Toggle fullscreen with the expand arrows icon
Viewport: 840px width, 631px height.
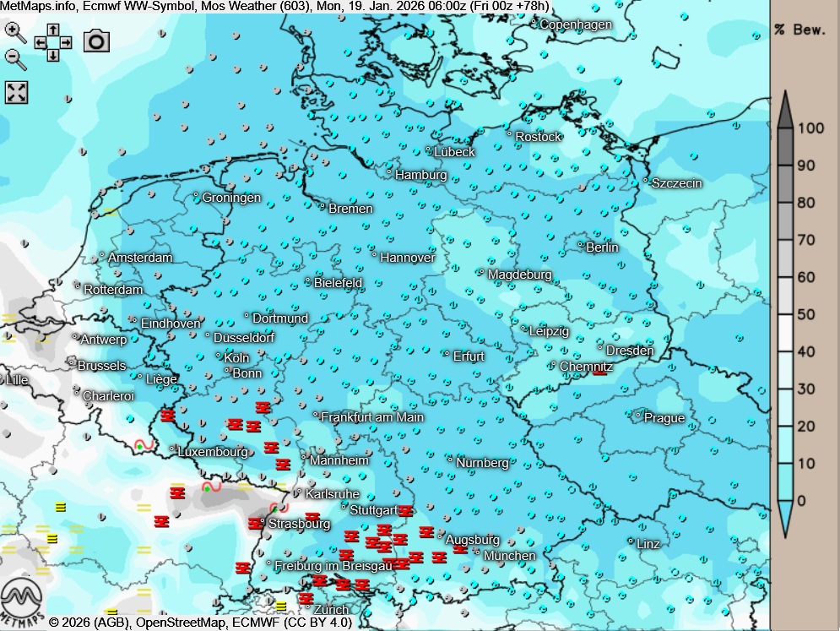coord(17,92)
